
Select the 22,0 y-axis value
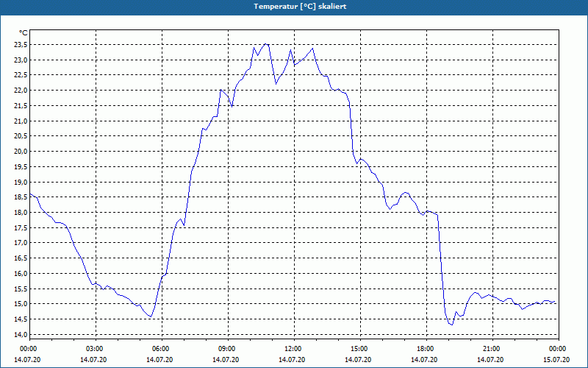(x=21, y=91)
